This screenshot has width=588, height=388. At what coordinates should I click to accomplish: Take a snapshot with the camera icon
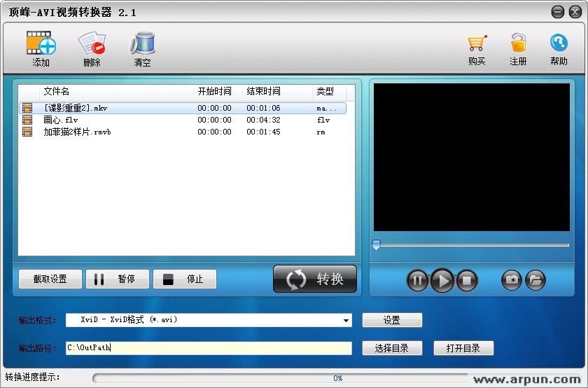click(x=512, y=280)
